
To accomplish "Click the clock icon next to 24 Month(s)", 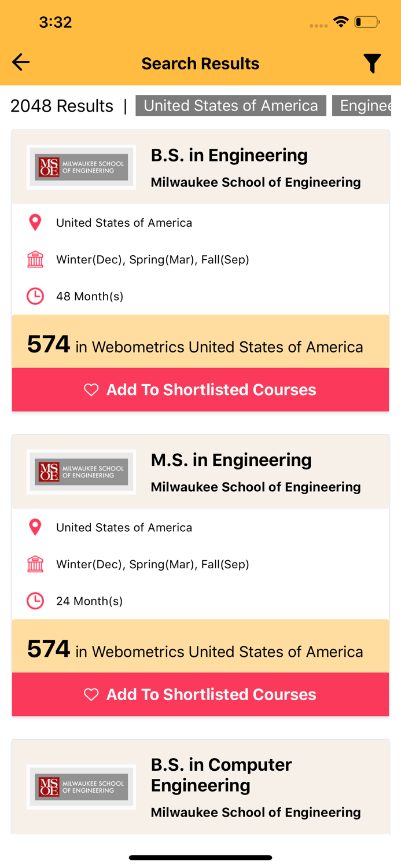I will pos(35,601).
